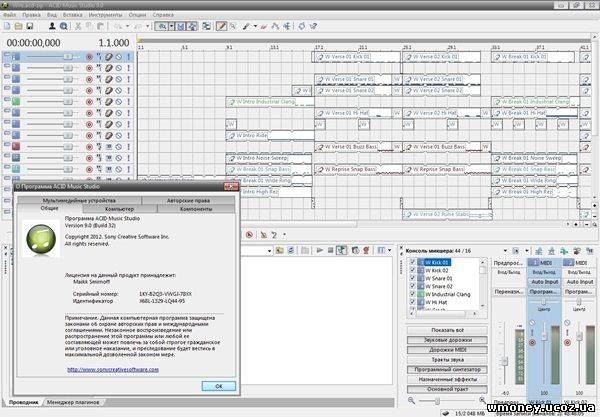
Task: Open Програм... dropdown on selected mixer channel
Action: [545, 292]
